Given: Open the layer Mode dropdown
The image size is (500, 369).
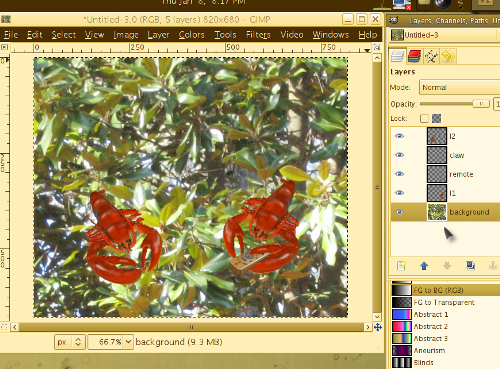Looking at the screenshot, I should 459,87.
